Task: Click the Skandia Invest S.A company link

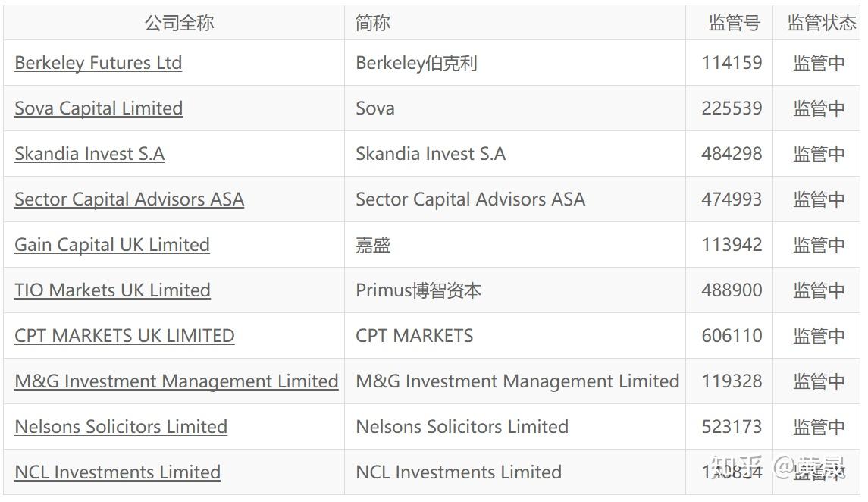Action: [89, 154]
